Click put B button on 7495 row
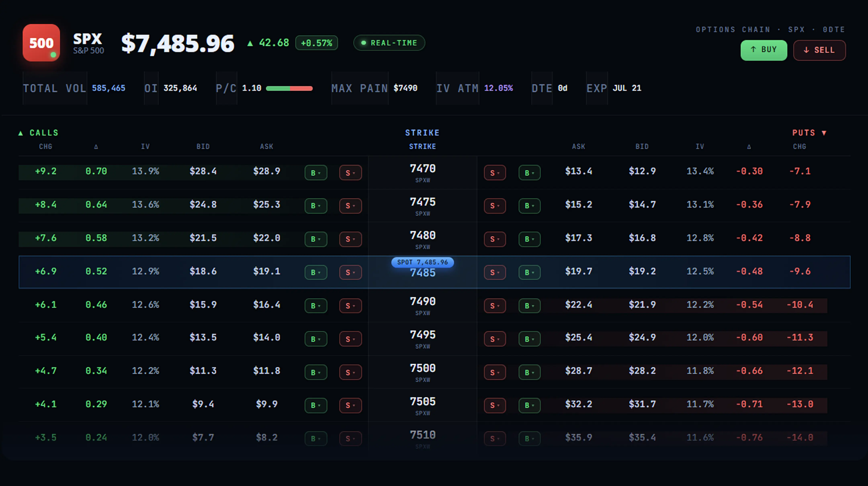The width and height of the screenshot is (868, 486). [529, 339]
